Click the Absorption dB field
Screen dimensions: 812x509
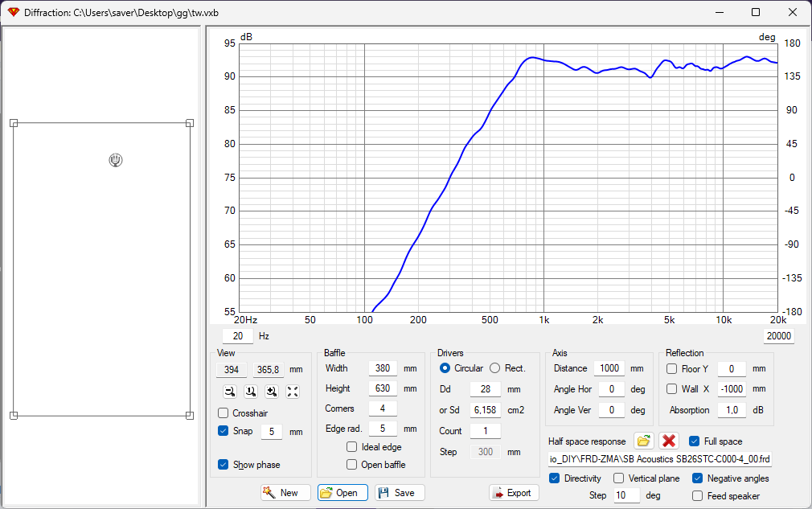pyautogui.click(x=732, y=409)
